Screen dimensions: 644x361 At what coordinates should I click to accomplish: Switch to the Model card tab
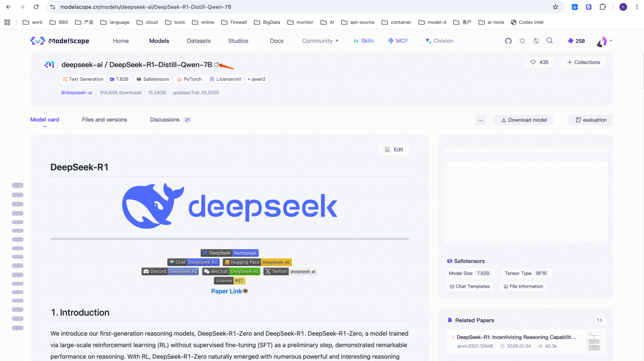pyautogui.click(x=45, y=120)
